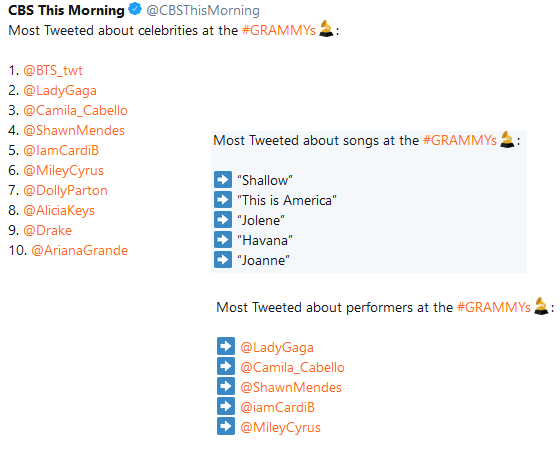The height and width of the screenshot is (450, 560).
Task: Click the Grammy trophy emoji after performers
Action: pos(541,306)
